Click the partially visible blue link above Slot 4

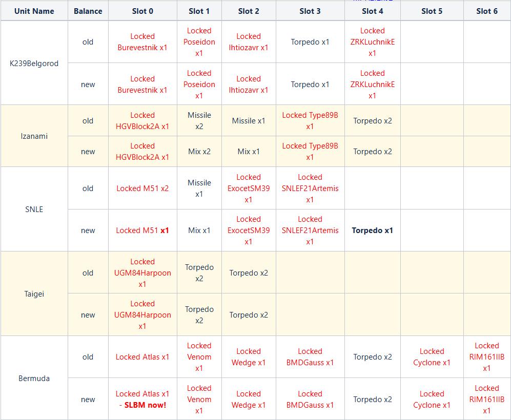373,1
